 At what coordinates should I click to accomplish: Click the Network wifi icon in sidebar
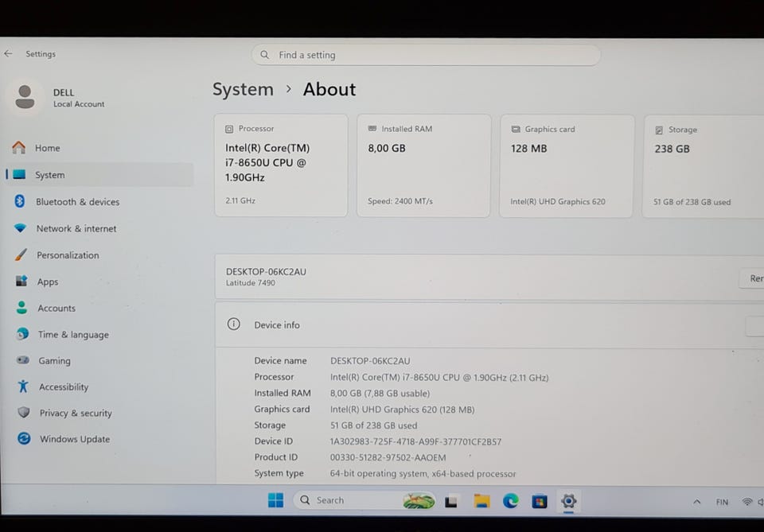point(20,227)
